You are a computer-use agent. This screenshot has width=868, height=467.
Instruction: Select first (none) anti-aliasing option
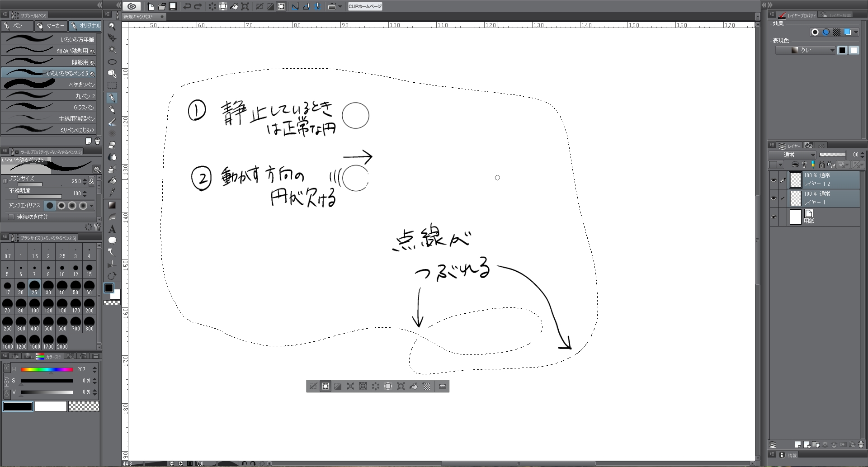coord(50,206)
